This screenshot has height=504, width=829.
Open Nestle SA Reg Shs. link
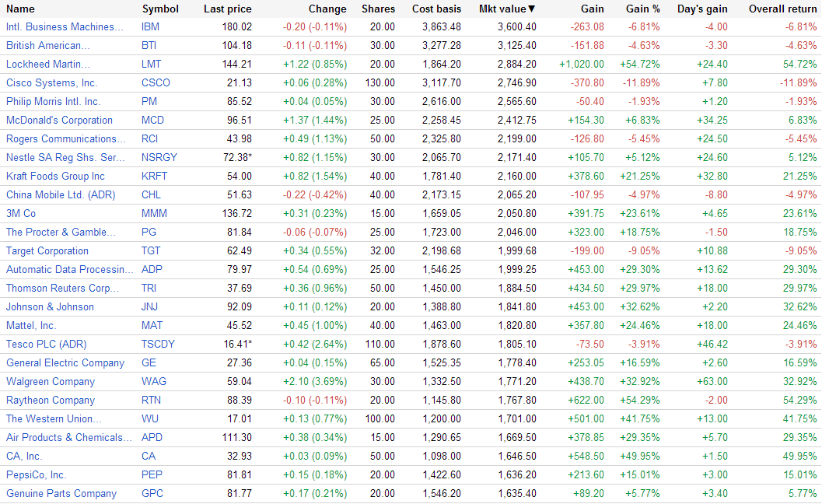point(65,158)
